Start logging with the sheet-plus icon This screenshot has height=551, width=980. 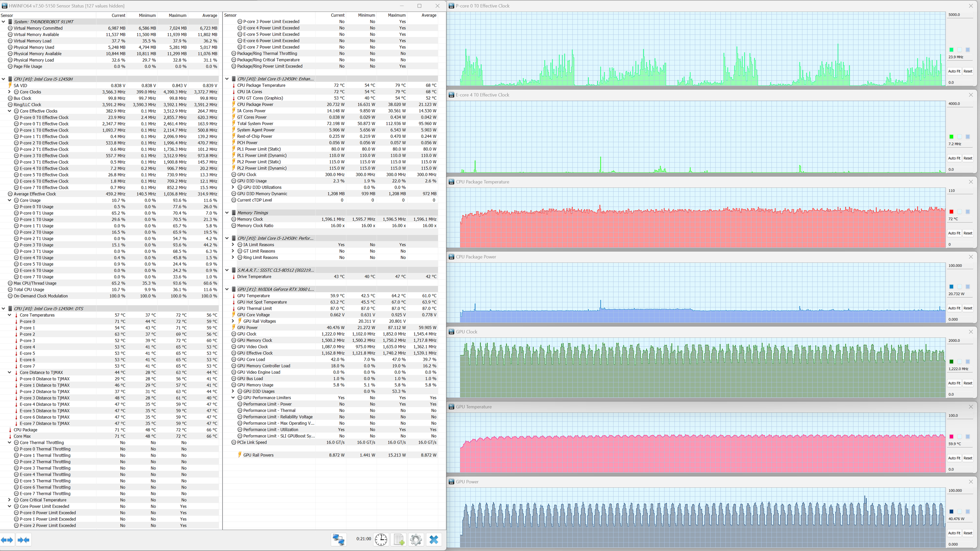pyautogui.click(x=399, y=539)
